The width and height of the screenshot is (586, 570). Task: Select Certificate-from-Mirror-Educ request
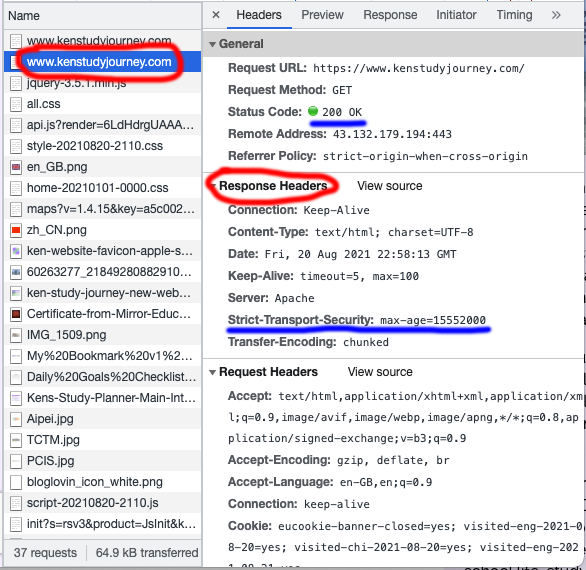(x=103, y=314)
